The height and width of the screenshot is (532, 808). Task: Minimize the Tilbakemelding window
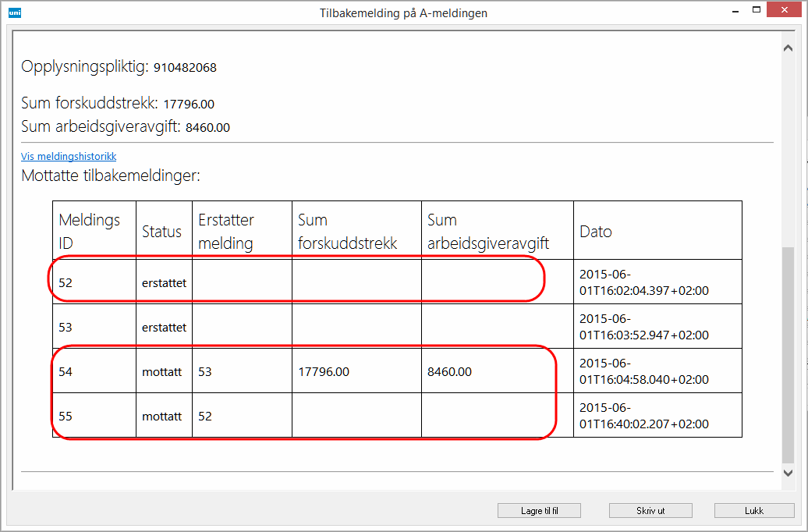(x=733, y=11)
